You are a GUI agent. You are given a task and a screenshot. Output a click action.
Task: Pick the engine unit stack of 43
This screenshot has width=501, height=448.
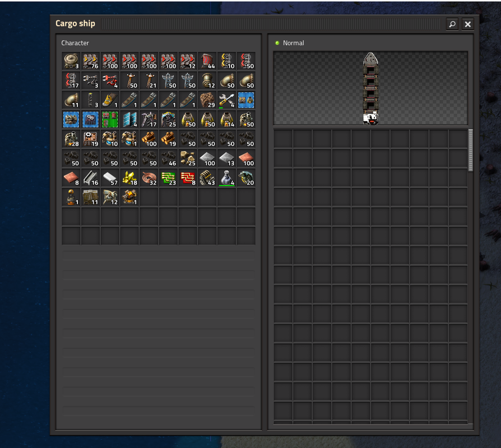pyautogui.click(x=207, y=178)
